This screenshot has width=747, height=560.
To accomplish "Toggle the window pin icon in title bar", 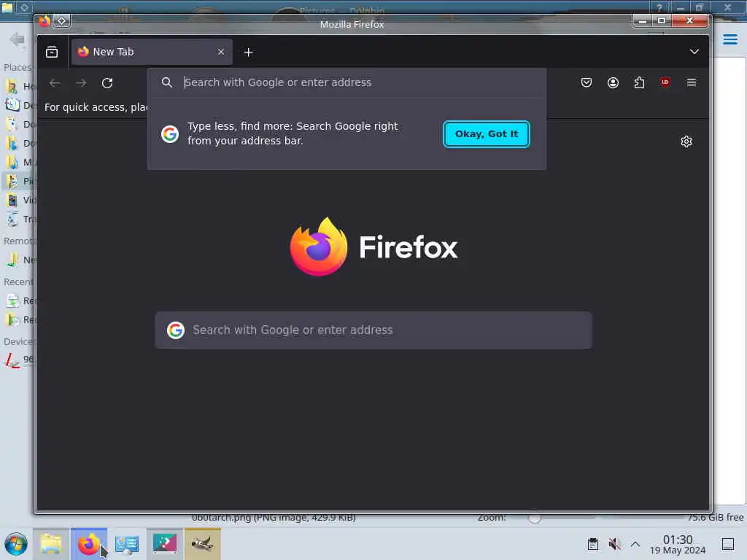I will pyautogui.click(x=61, y=21).
